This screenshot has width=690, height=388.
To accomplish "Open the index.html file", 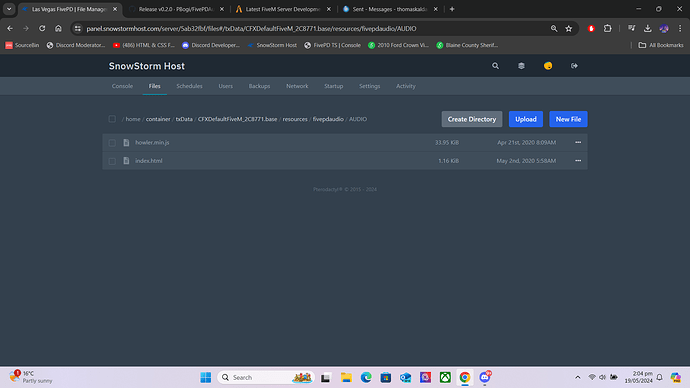I will click(x=149, y=161).
